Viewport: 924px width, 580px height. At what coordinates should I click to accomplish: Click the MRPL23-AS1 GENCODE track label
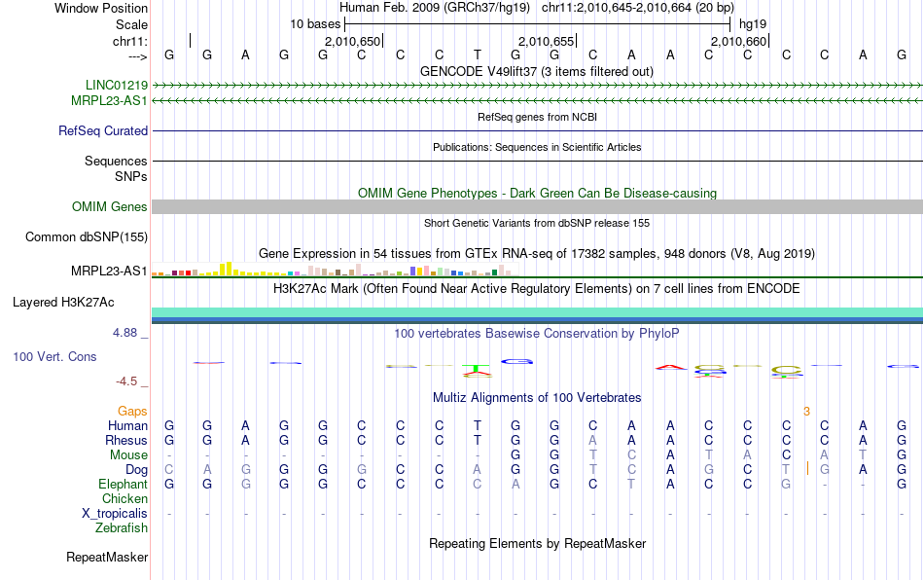[x=109, y=101]
